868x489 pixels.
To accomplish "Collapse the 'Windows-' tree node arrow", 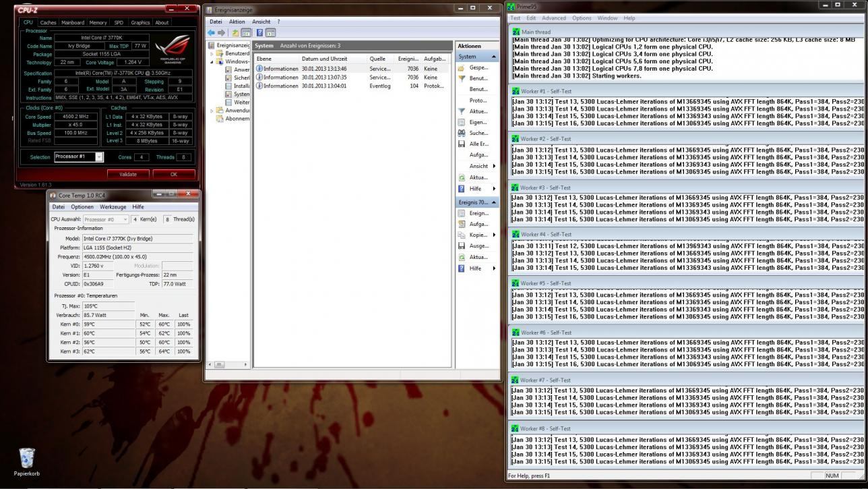I will (212, 61).
